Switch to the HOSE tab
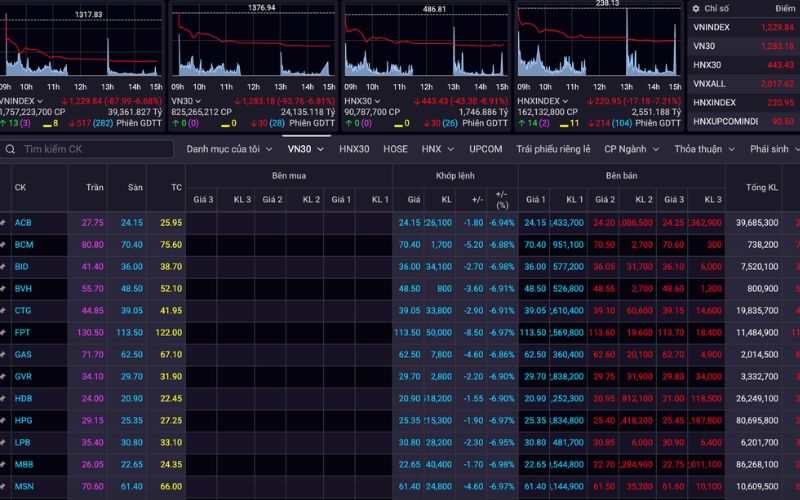The width and height of the screenshot is (800, 500). click(x=395, y=149)
